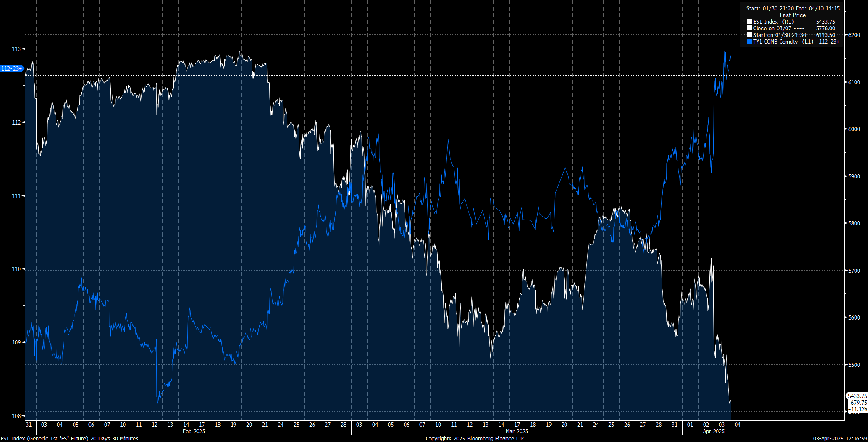Image resolution: width=868 pixels, height=442 pixels.
Task: Click the 5600 label on right axis
Action: coord(854,317)
